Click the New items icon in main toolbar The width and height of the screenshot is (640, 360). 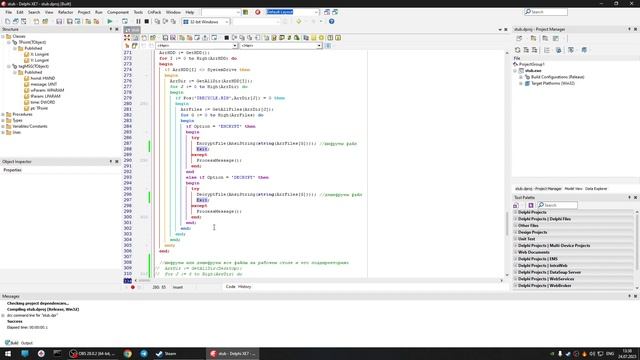click(8, 21)
